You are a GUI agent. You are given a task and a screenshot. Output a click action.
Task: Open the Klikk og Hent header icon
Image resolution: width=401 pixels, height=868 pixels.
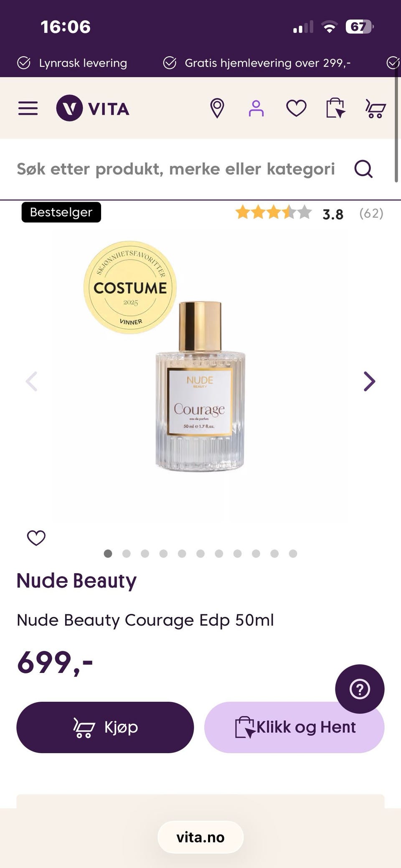[336, 108]
